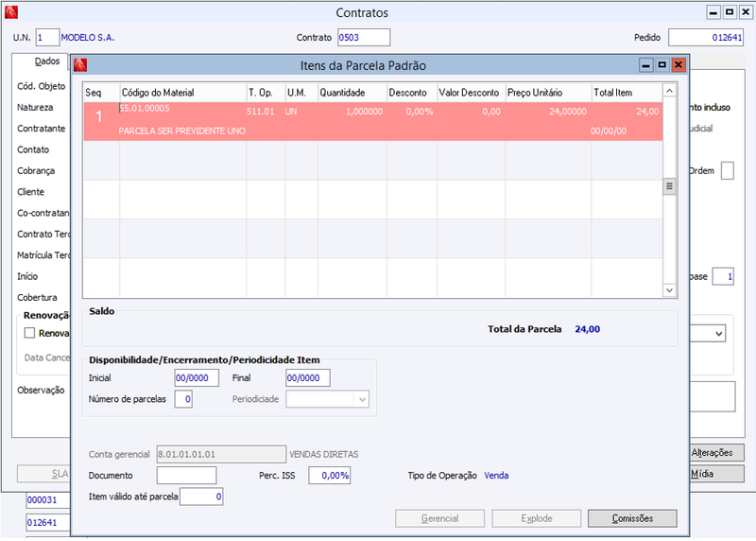Click the field next to 'base' showing 1
Viewport: 756px width, 541px height.
pos(723,276)
